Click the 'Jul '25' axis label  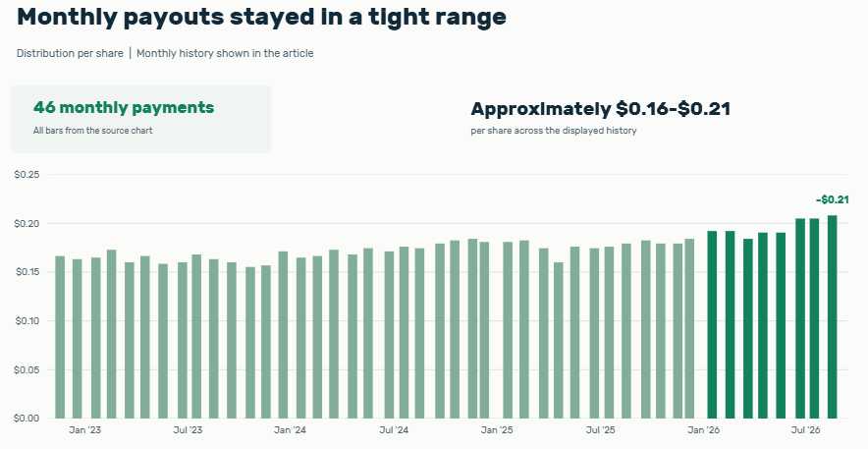pyautogui.click(x=601, y=430)
